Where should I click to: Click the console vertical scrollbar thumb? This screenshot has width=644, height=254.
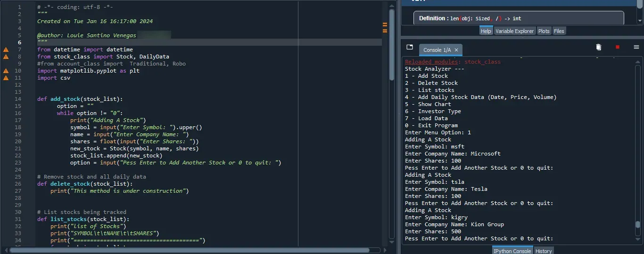tap(638, 224)
